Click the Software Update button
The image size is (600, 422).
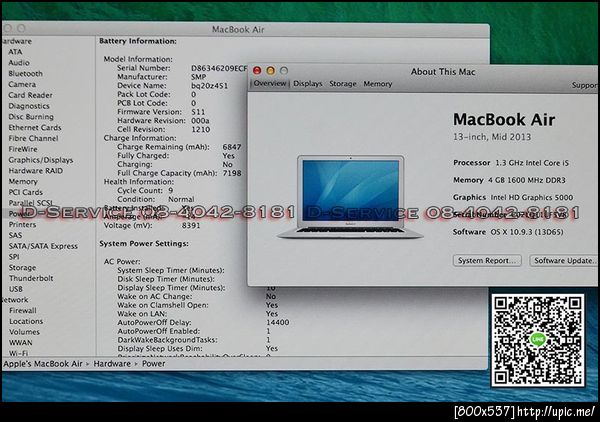(x=564, y=261)
